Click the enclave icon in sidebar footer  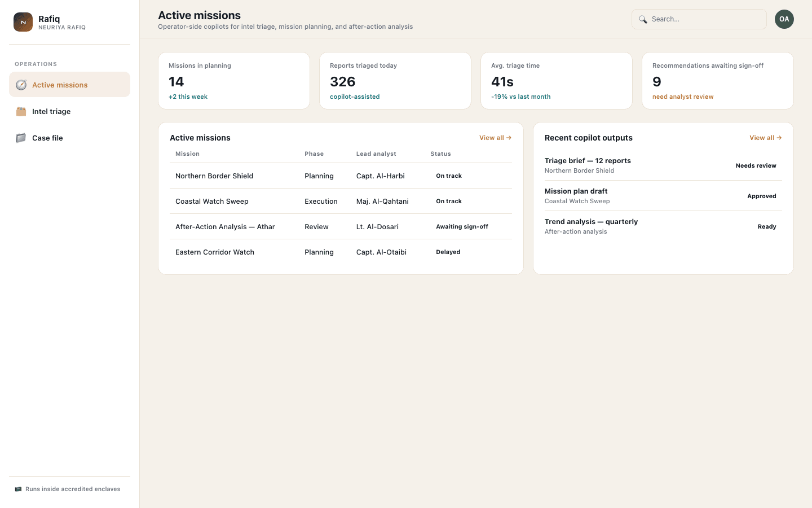(18, 489)
